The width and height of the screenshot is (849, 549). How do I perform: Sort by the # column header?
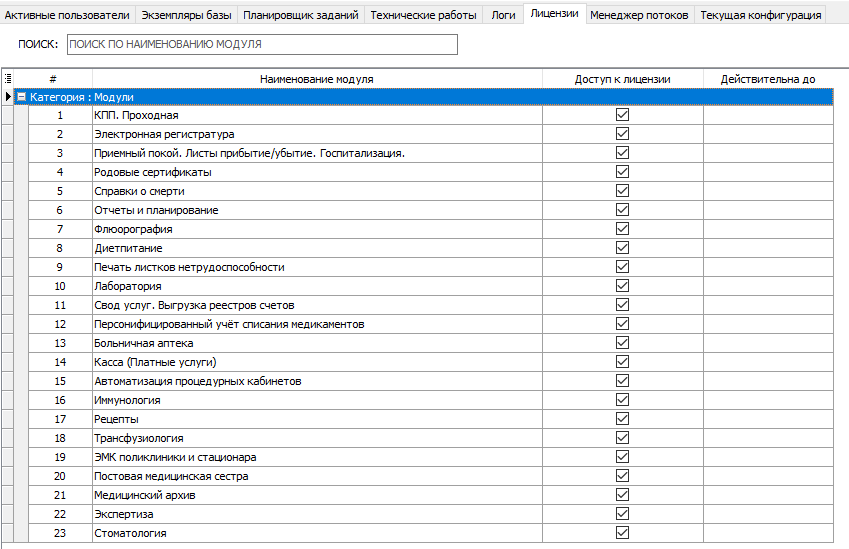tap(53, 79)
